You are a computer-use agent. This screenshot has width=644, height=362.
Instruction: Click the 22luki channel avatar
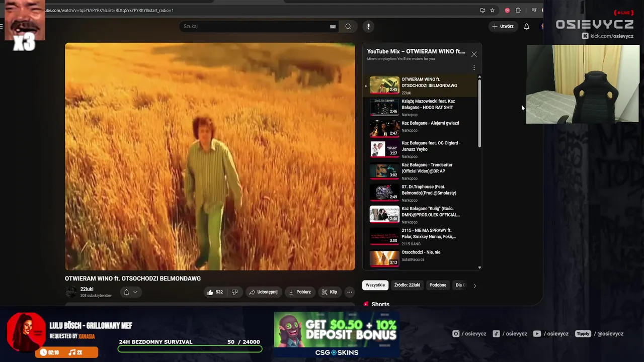pos(71,292)
